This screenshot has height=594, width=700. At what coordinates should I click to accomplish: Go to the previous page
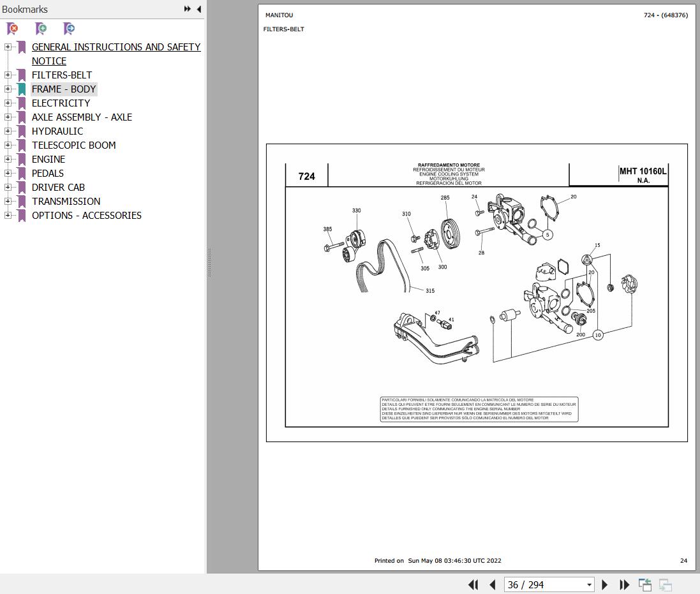click(x=493, y=584)
